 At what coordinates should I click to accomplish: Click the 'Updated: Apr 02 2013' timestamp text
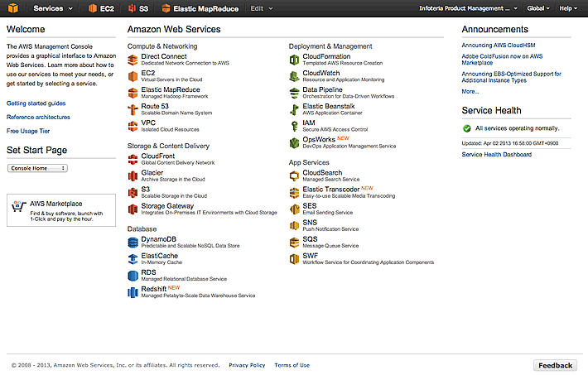click(x=510, y=143)
